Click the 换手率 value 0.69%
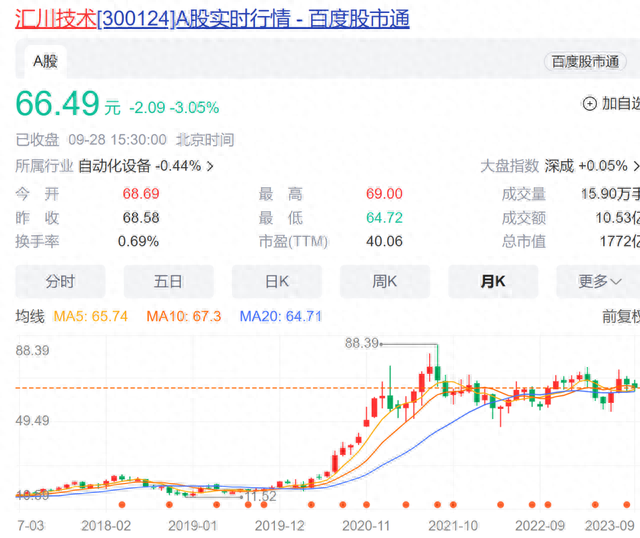The image size is (640, 538). tap(138, 241)
